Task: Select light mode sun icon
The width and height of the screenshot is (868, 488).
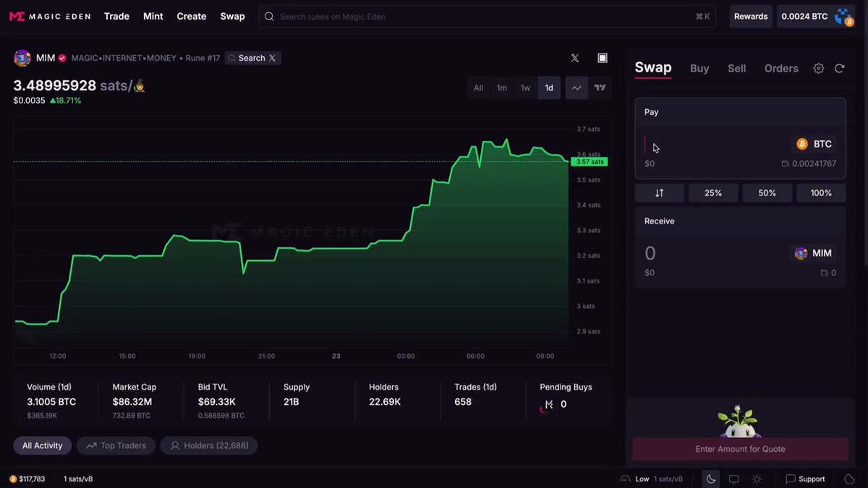Action: click(757, 479)
